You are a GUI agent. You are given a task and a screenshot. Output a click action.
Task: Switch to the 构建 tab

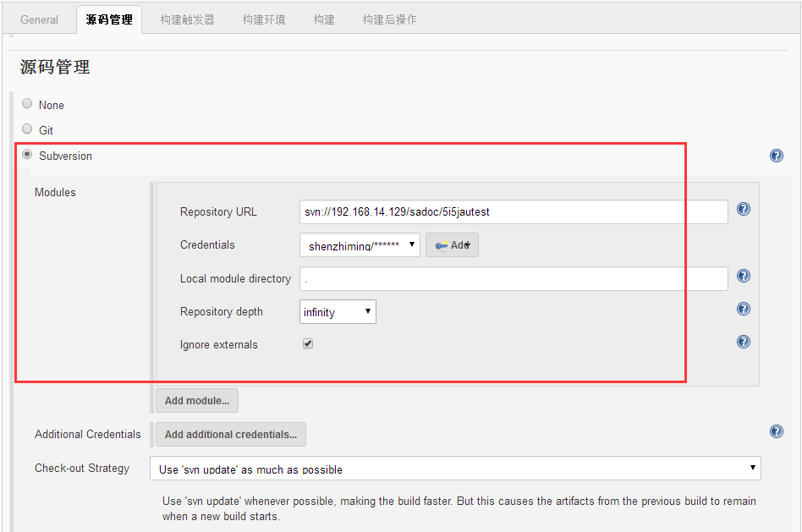click(x=324, y=20)
